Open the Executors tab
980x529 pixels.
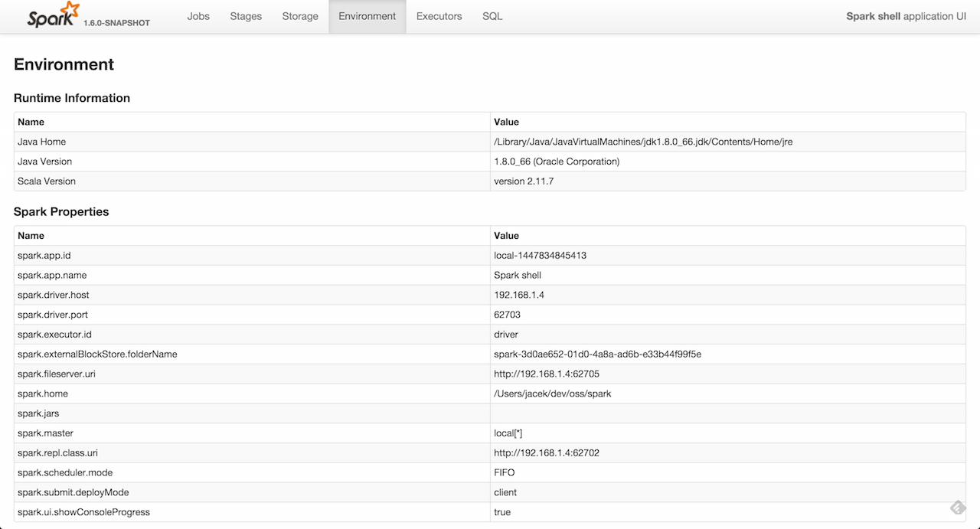click(x=439, y=16)
